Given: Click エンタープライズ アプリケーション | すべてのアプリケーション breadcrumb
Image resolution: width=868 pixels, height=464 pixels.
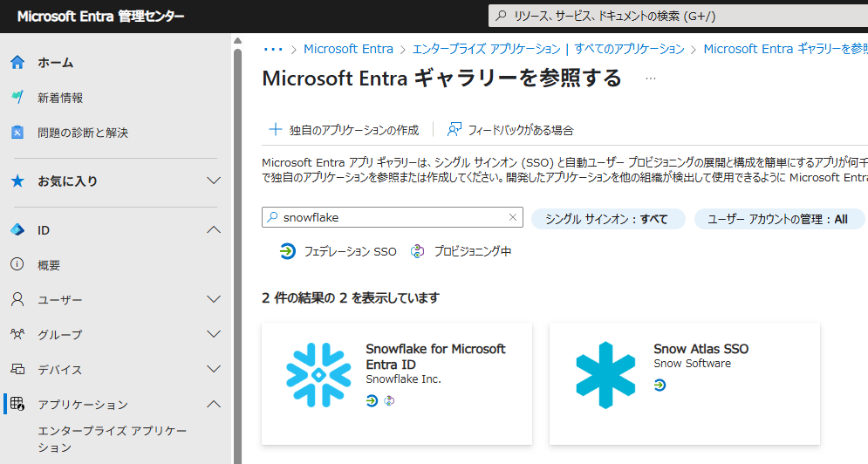Looking at the screenshot, I should [x=548, y=49].
